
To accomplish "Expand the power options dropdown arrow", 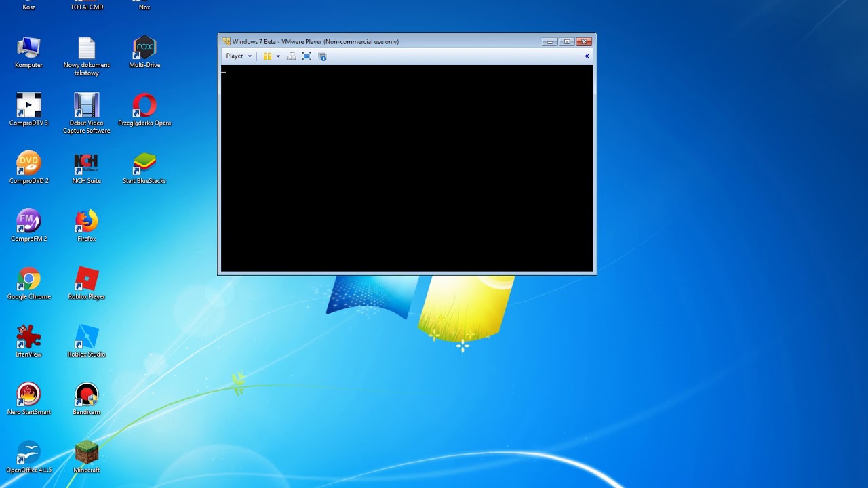I will pos(277,56).
